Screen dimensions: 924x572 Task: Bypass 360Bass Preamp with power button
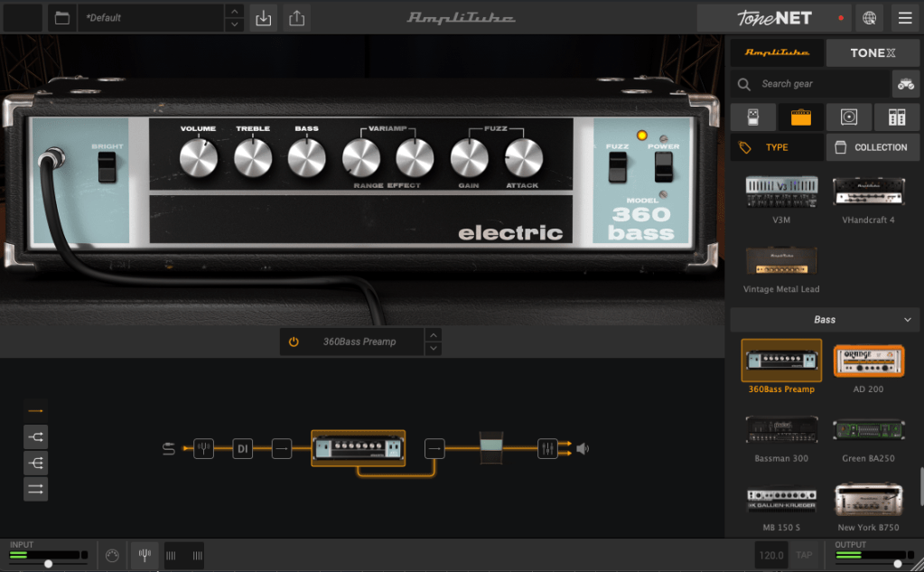click(294, 342)
